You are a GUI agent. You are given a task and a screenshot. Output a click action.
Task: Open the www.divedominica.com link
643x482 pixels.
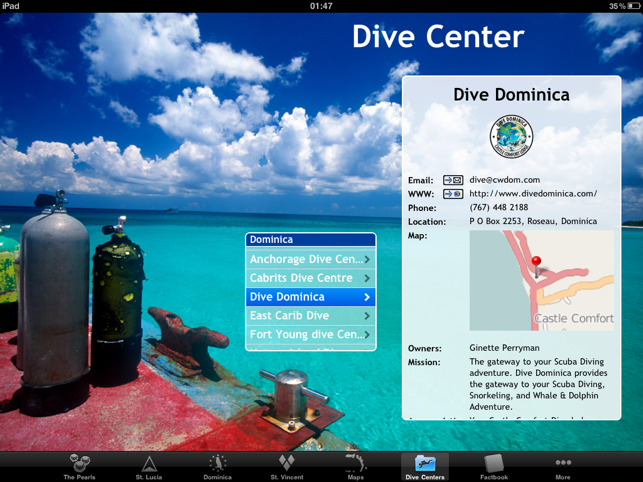[x=533, y=194]
